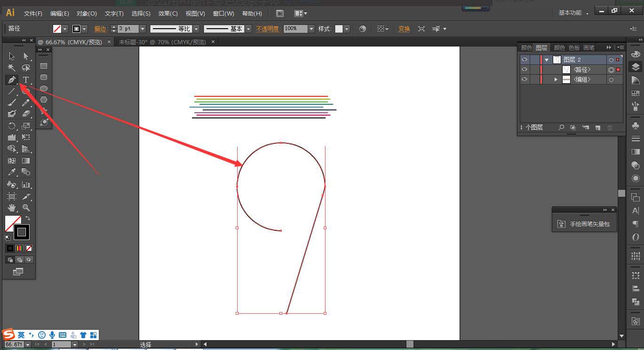Toggle visibility of the <路径> sublayer

[525, 70]
